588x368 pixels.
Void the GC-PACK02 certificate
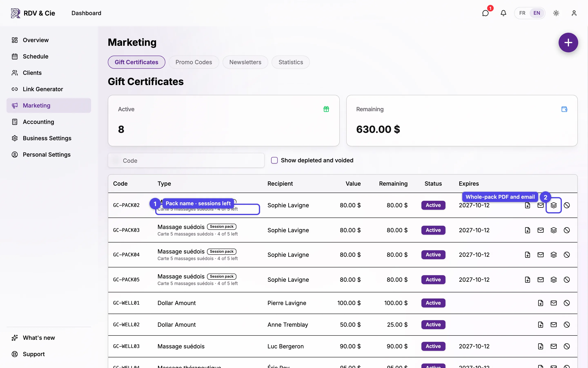[567, 205]
